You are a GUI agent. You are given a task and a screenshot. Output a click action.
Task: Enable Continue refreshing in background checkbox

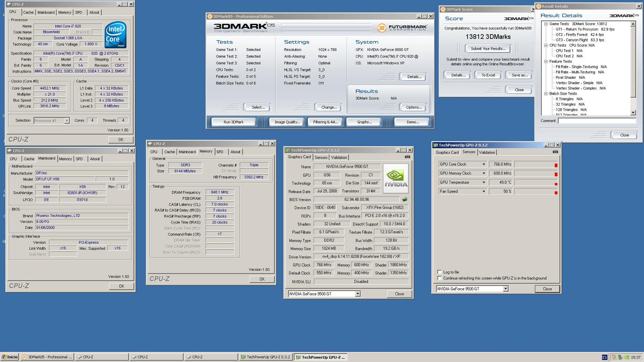tap(439, 278)
